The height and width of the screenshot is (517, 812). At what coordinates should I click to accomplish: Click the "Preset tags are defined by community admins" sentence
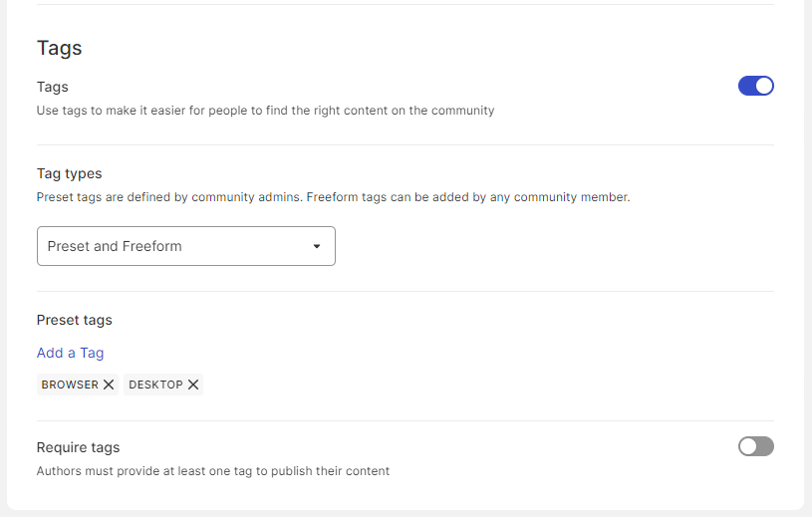coord(168,197)
